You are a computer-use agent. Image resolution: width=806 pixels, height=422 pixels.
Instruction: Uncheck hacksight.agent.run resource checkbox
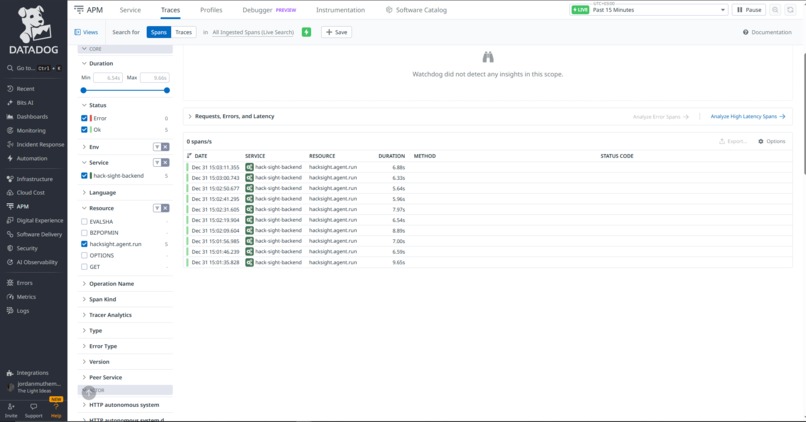point(84,244)
